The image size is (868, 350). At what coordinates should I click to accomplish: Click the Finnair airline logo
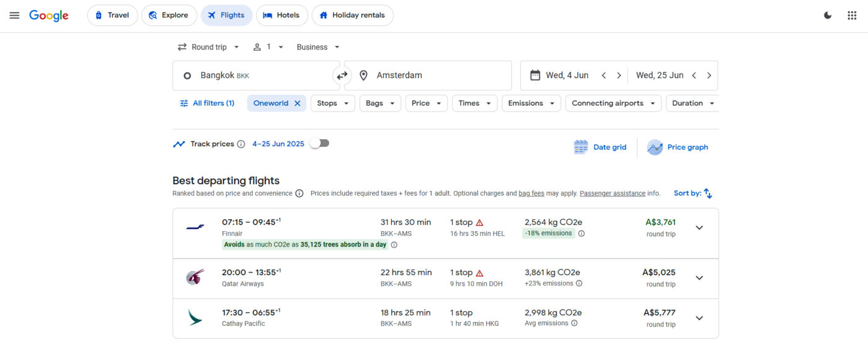point(195,227)
